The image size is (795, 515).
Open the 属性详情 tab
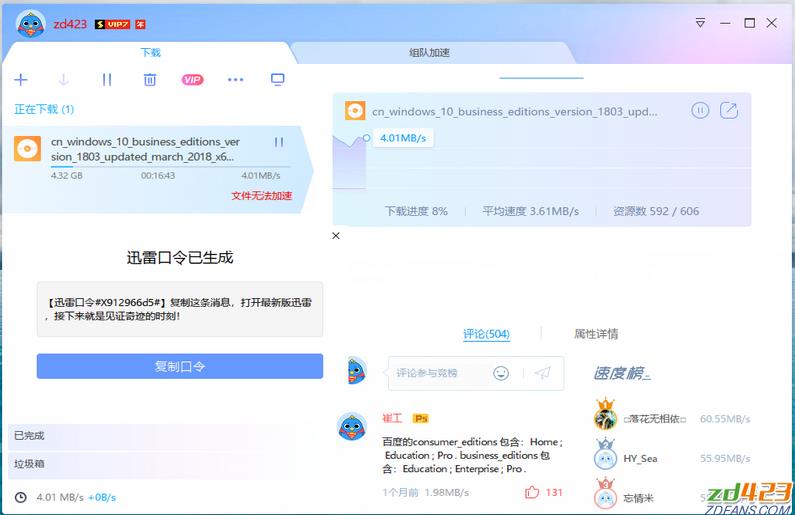coord(596,334)
